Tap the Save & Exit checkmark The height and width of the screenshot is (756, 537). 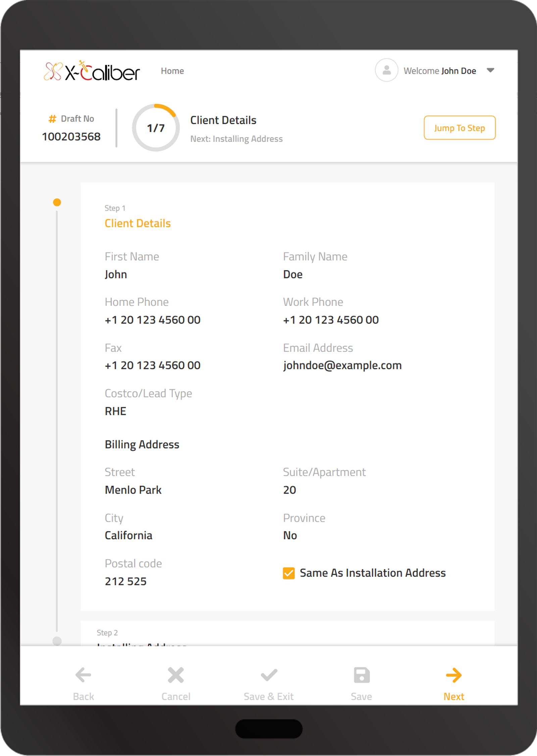click(x=268, y=675)
